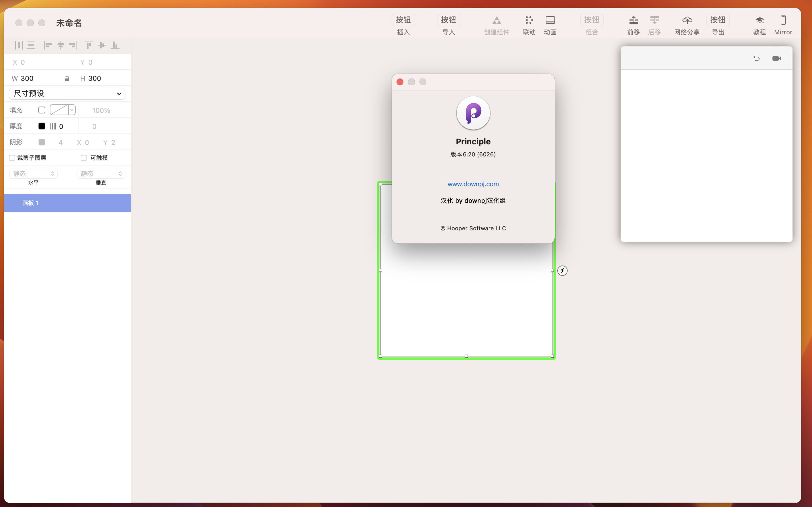The height and width of the screenshot is (507, 812).
Task: Click the 联动 drivers icon
Action: click(529, 20)
